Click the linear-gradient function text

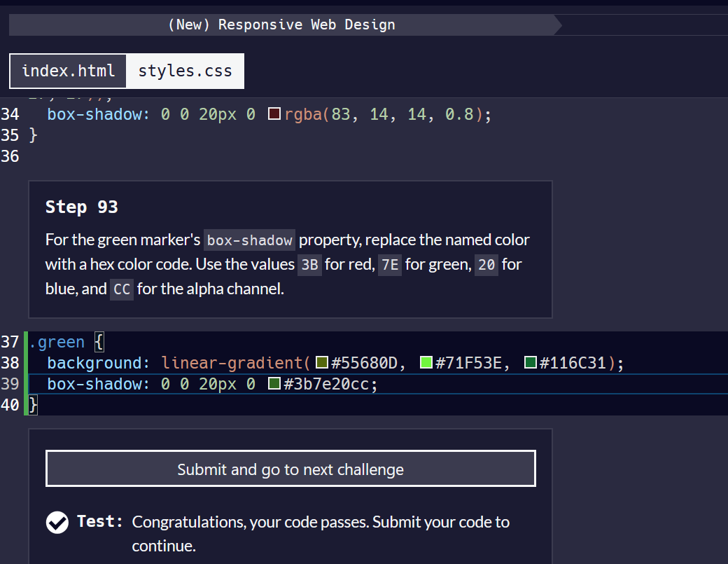click(x=232, y=363)
